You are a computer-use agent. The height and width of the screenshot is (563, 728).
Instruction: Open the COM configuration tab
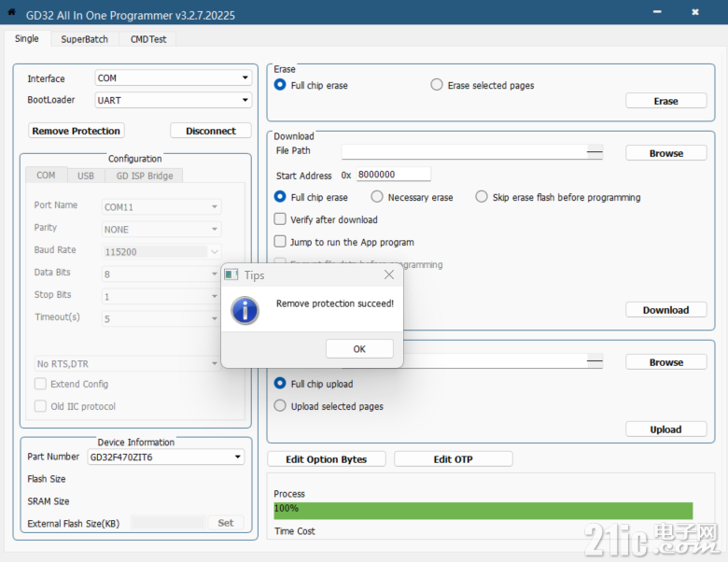(46, 176)
